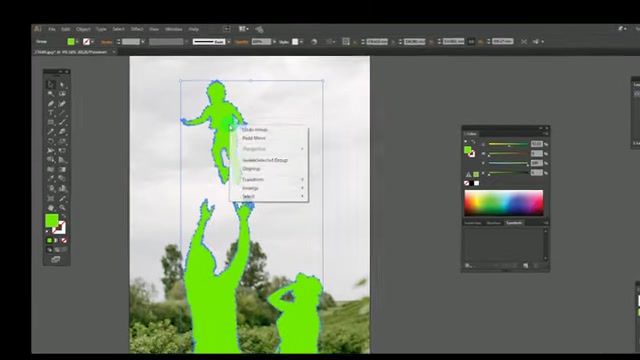Set Tools panel paint mode to Gradient
This screenshot has height=360, width=640.
click(56, 240)
